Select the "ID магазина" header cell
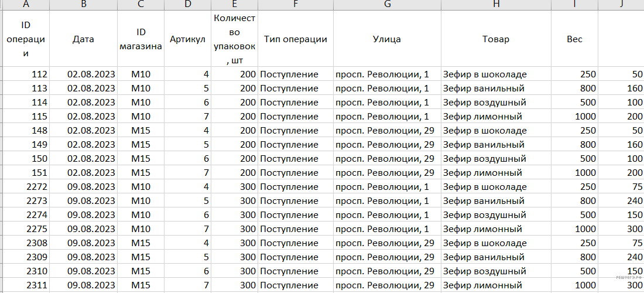Screen dimensions: 644x293 point(141,39)
